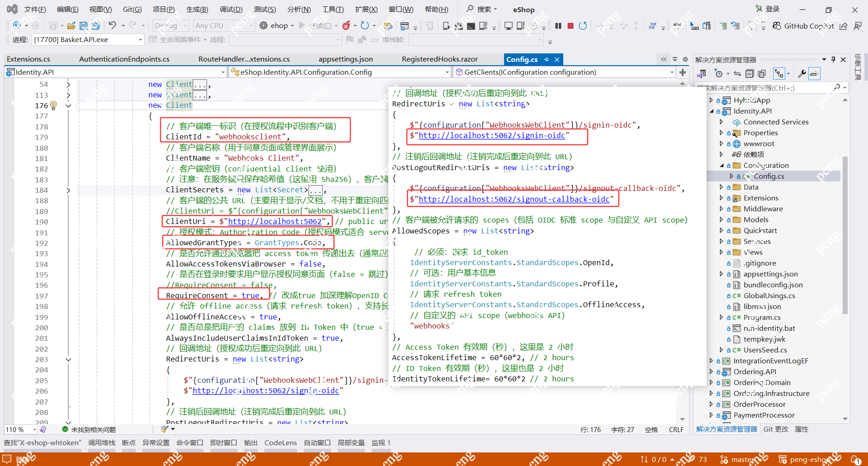Click the lightbulb quick action on line 176
The image size is (868, 466).
pyautogui.click(x=53, y=105)
